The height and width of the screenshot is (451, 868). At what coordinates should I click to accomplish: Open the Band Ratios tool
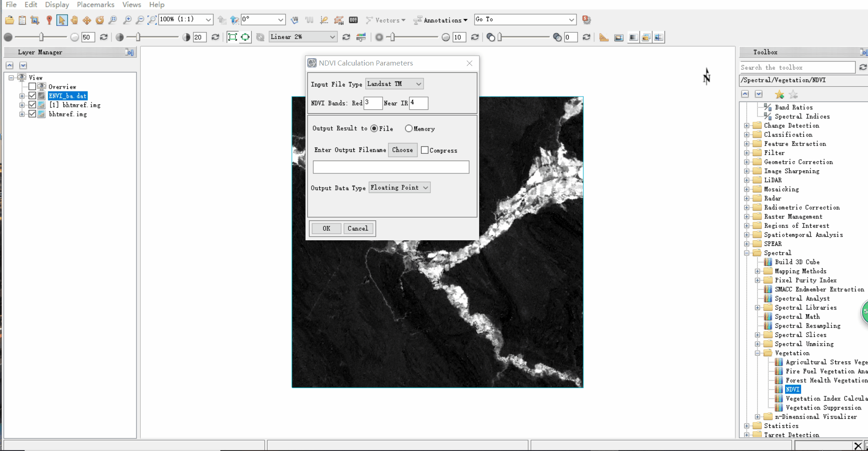click(x=794, y=107)
